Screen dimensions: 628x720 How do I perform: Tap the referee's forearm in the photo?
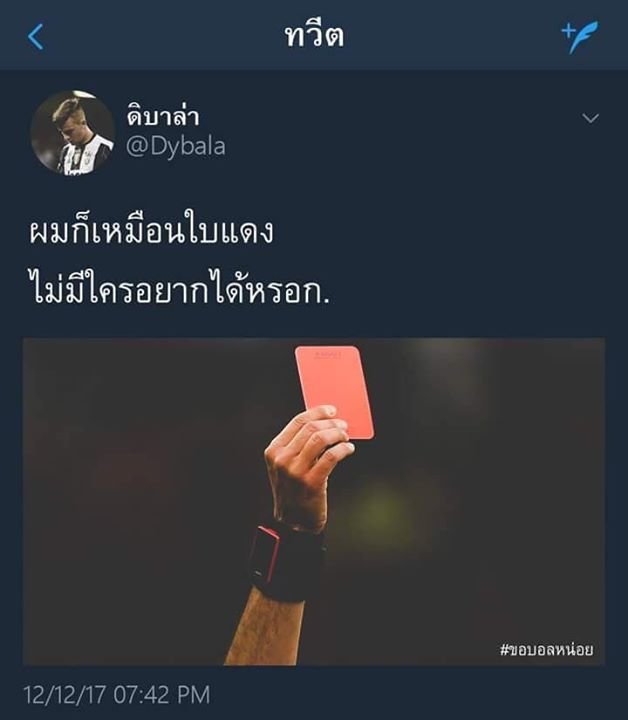pos(264,631)
